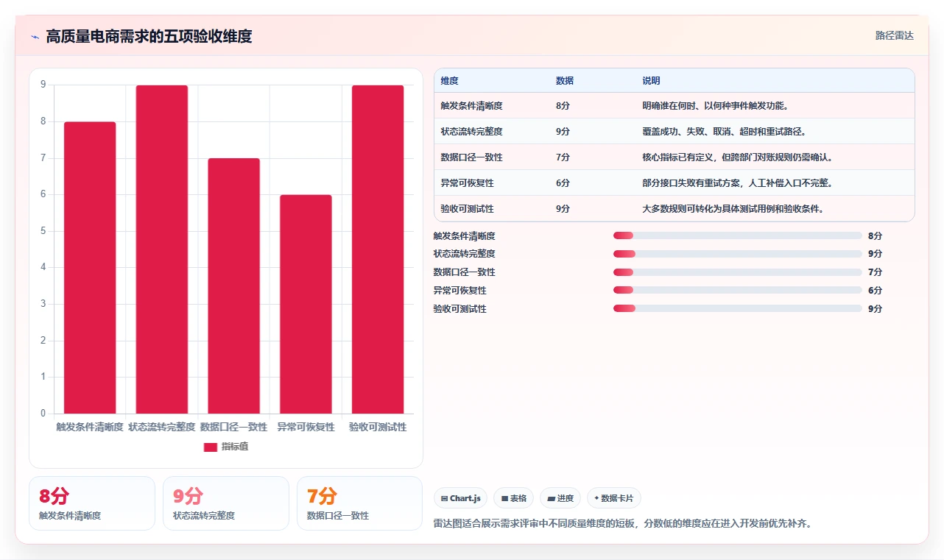Select the 数据卡片 tag chip
The height and width of the screenshot is (560, 944).
(614, 498)
